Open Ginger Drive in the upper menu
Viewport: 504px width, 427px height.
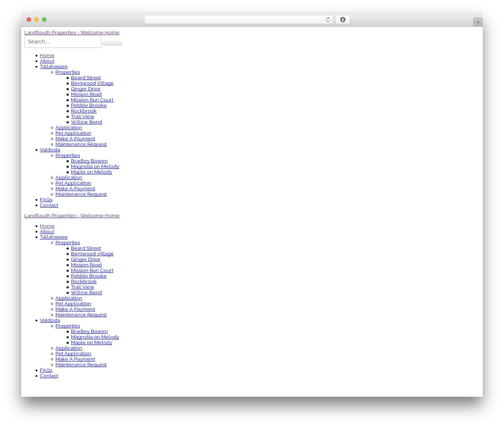click(x=85, y=89)
